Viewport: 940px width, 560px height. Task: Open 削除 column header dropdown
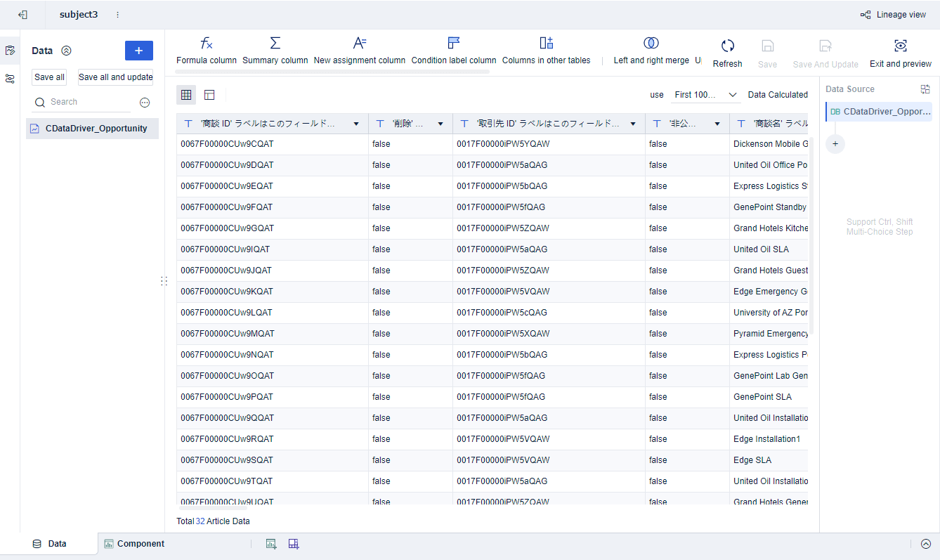440,124
